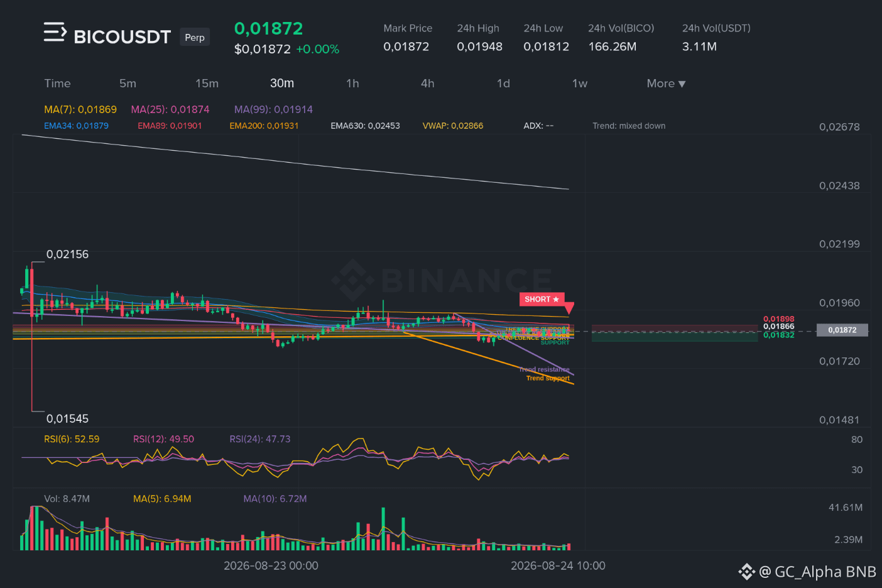
Task: Click the EMA89: 0,01901 label
Action: coord(170,126)
